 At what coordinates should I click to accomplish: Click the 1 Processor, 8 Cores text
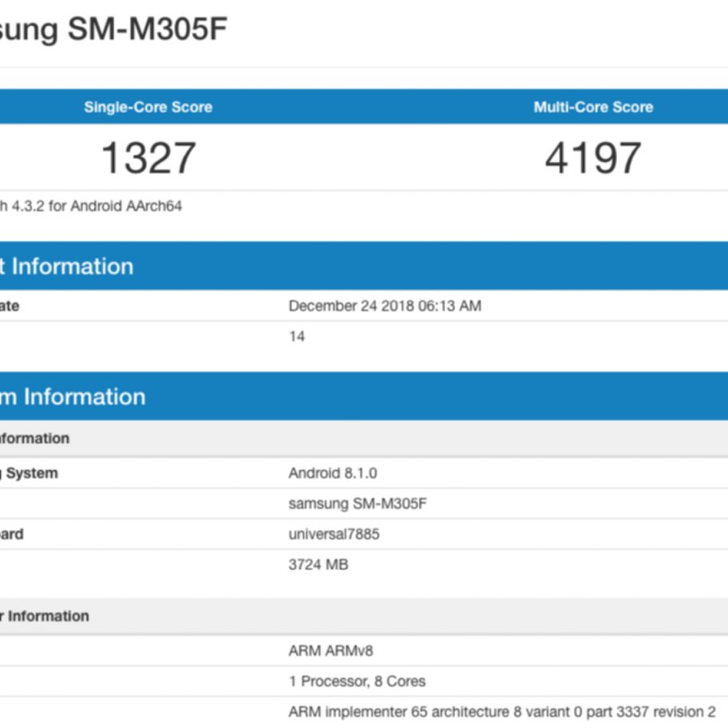[x=357, y=681]
